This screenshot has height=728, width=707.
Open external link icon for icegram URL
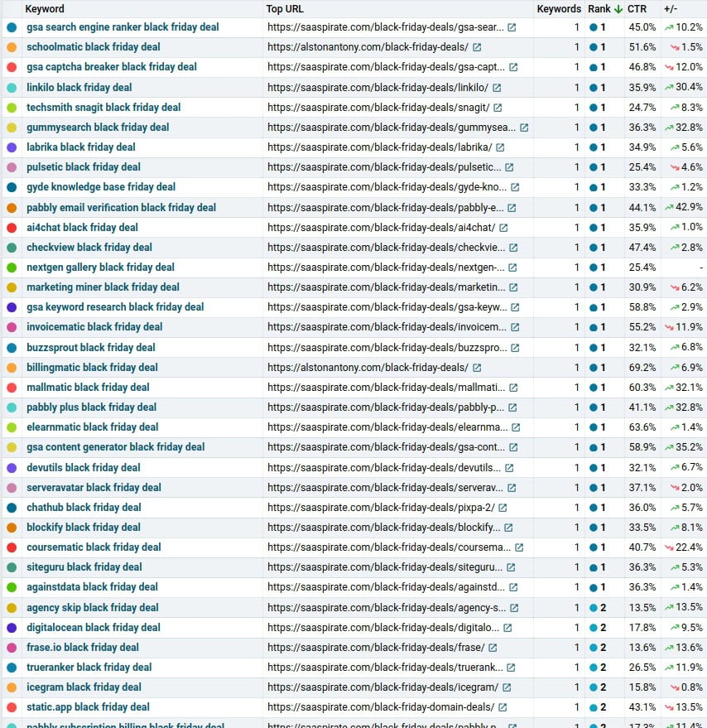tap(507, 687)
